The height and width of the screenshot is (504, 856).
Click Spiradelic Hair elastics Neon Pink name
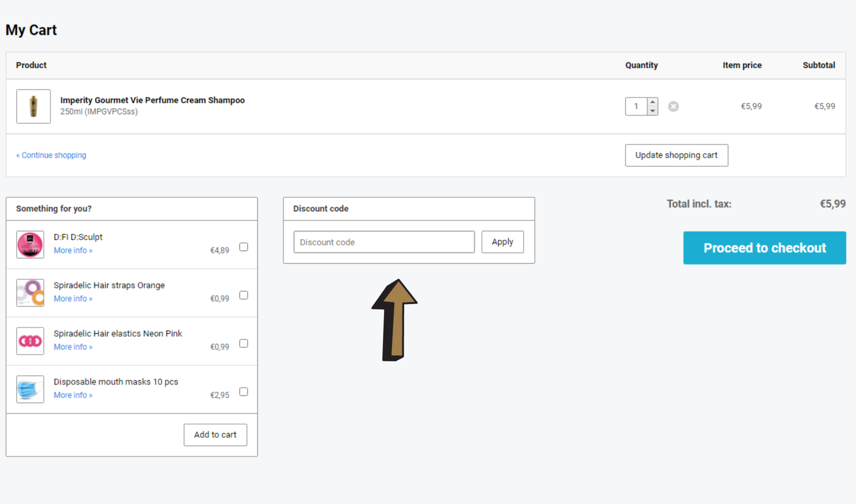(x=118, y=334)
